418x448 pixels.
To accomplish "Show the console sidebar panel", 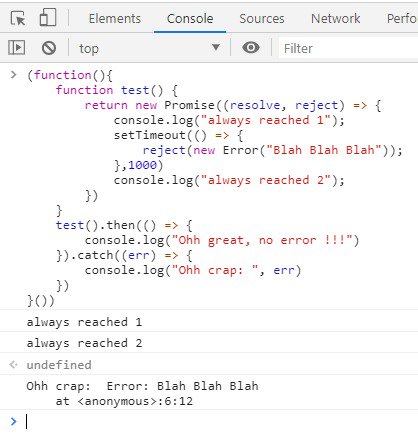I will coord(16,48).
